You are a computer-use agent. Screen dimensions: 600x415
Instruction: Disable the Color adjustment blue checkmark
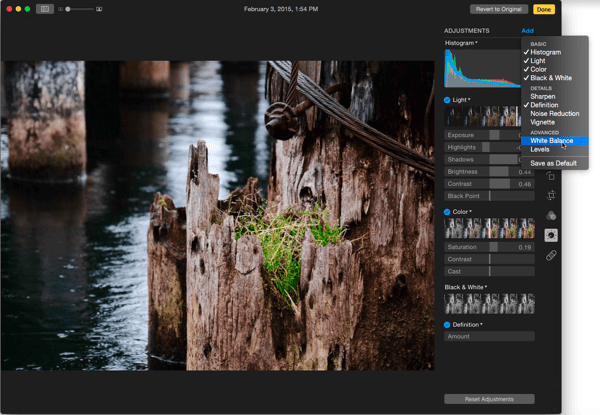(447, 212)
